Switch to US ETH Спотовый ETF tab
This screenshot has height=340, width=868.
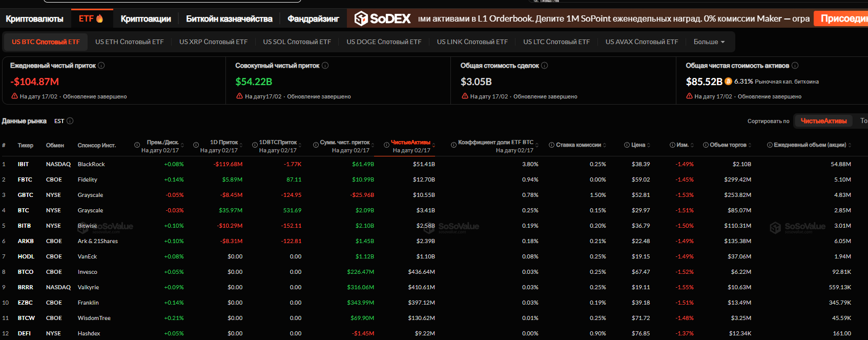click(129, 42)
